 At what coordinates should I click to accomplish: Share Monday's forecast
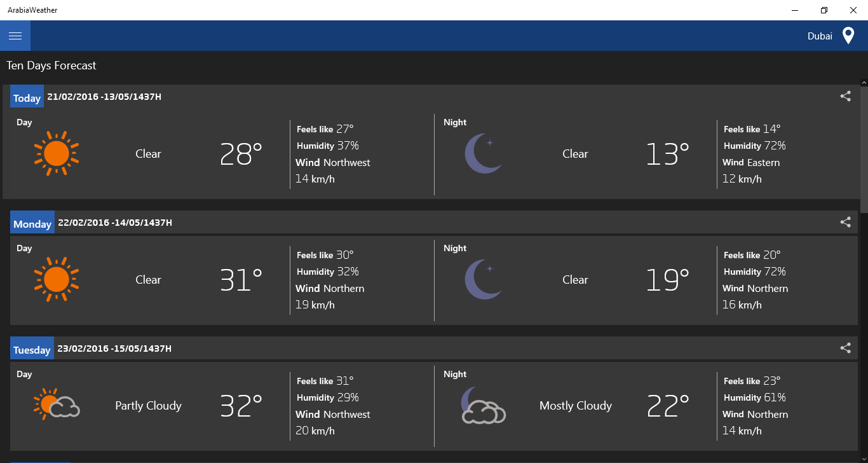tap(845, 222)
